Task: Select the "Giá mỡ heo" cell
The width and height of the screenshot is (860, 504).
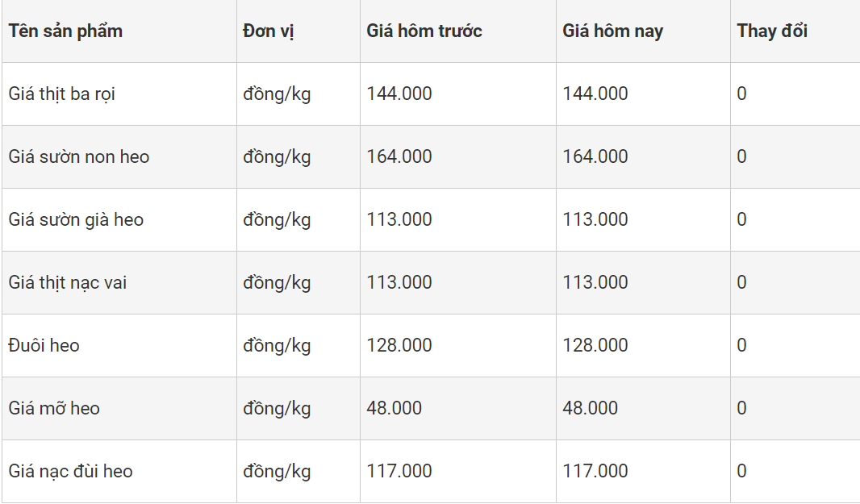Action: click(54, 409)
